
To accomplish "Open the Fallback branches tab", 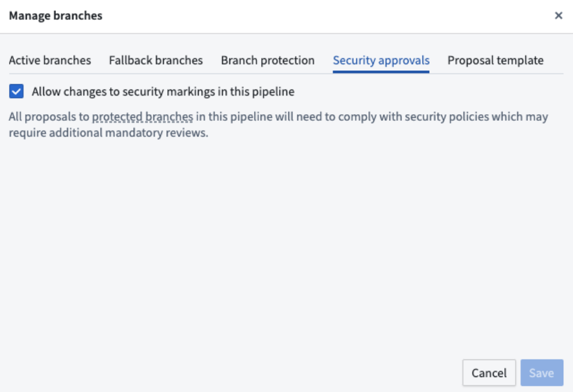I will coord(156,60).
